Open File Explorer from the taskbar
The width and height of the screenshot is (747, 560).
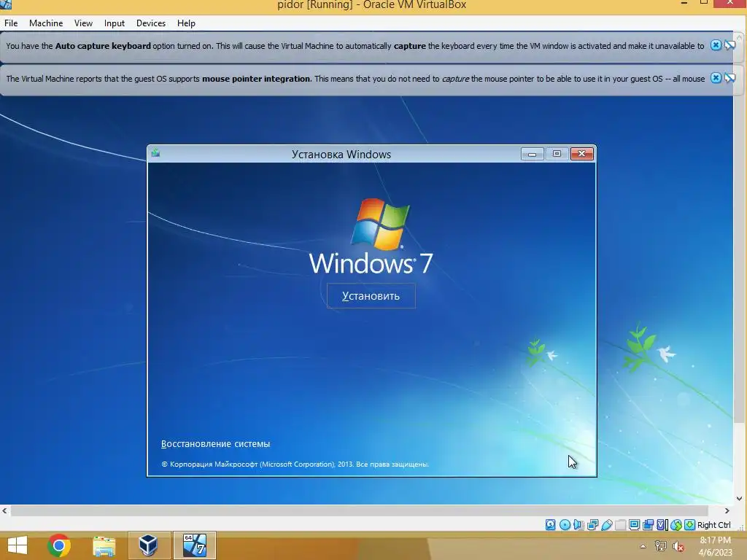pyautogui.click(x=104, y=545)
